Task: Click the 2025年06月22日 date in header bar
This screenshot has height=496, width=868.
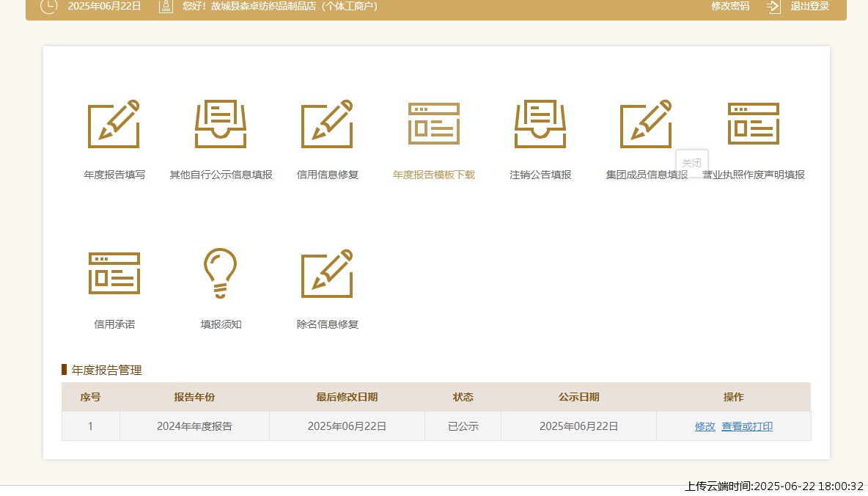Action: [x=105, y=6]
